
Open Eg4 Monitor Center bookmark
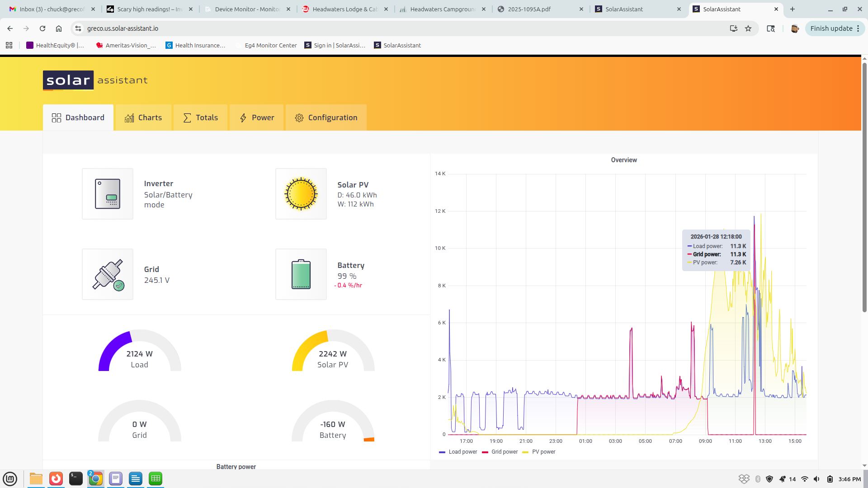click(270, 45)
